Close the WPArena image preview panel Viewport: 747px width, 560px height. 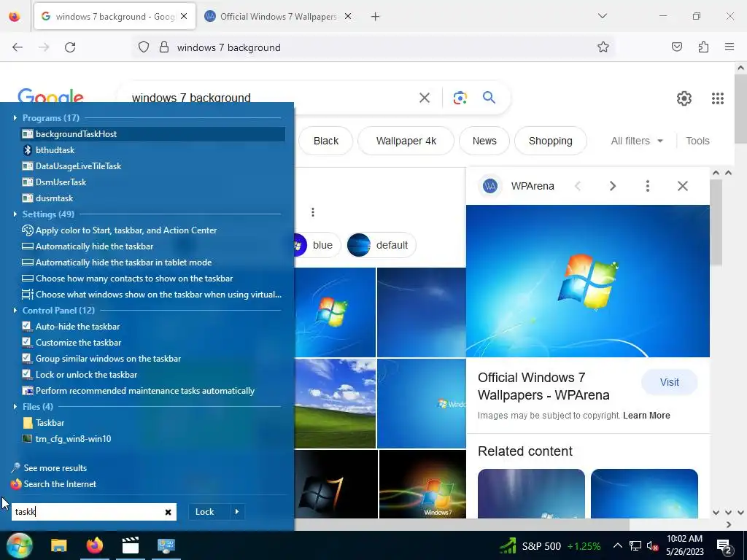pos(683,186)
